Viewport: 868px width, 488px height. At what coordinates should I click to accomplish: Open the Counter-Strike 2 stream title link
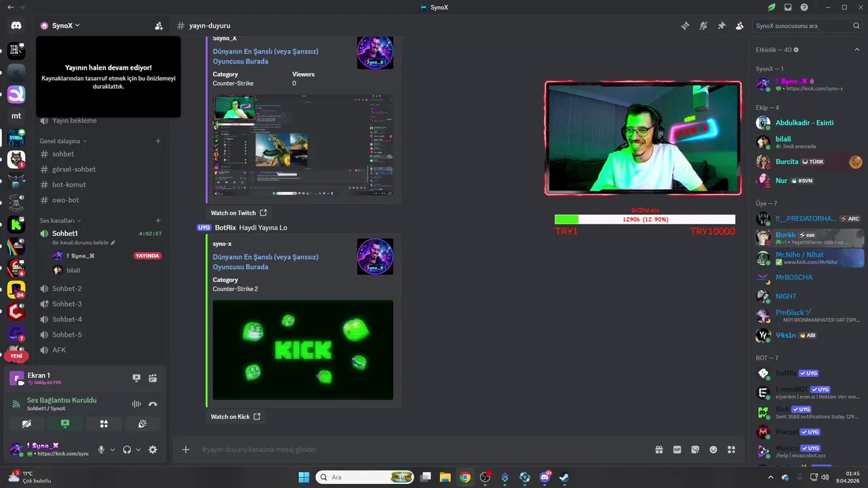(266, 262)
